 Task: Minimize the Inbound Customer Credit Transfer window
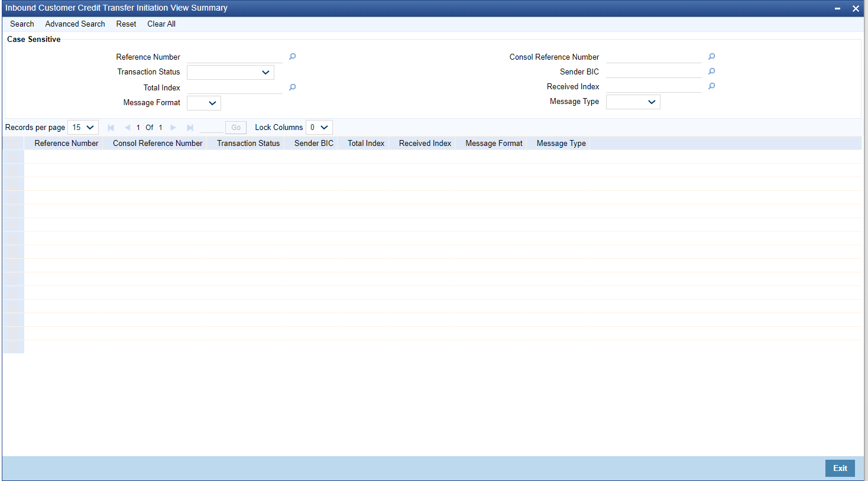coord(837,8)
